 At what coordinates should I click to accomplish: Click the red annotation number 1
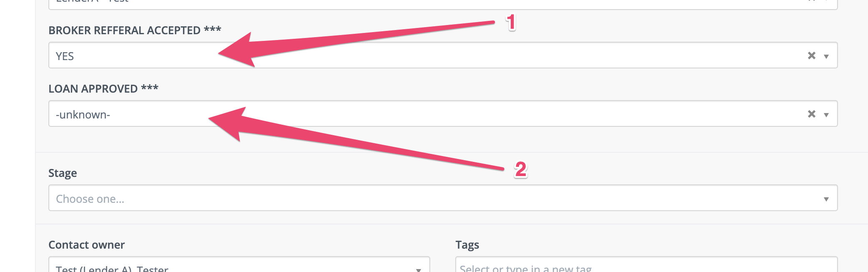click(511, 22)
